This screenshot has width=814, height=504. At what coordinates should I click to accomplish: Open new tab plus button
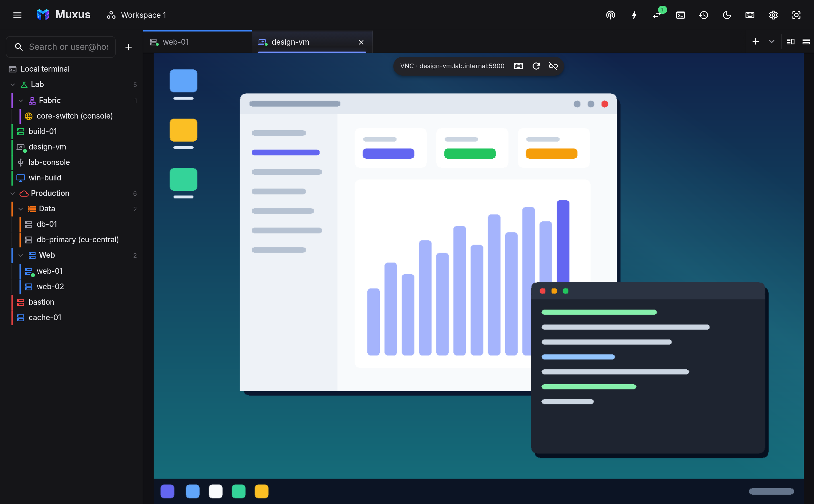[756, 42]
